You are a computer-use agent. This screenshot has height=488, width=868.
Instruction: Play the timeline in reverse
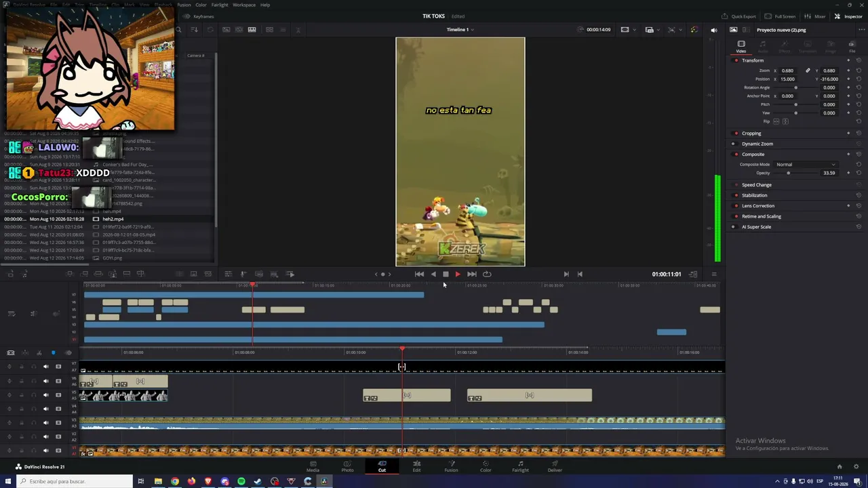[x=433, y=274]
